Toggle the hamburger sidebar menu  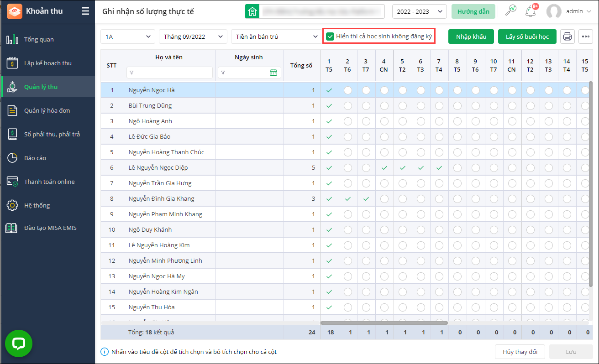tap(85, 11)
